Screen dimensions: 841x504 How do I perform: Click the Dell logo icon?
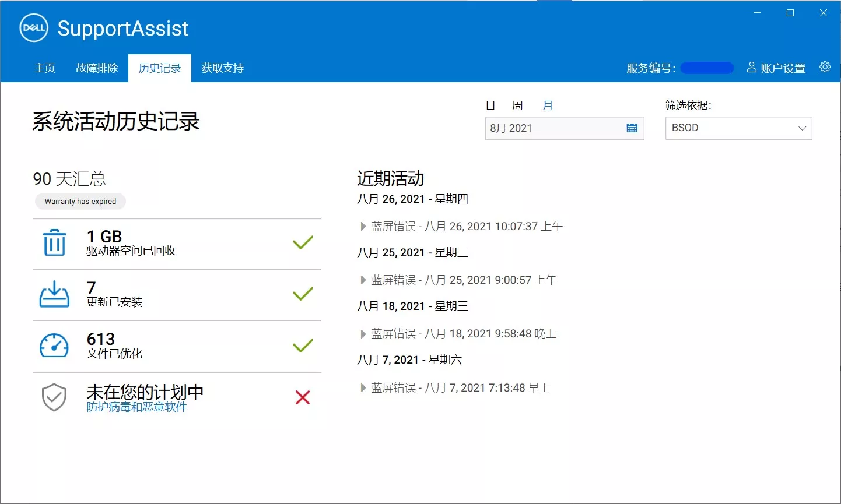click(x=34, y=28)
